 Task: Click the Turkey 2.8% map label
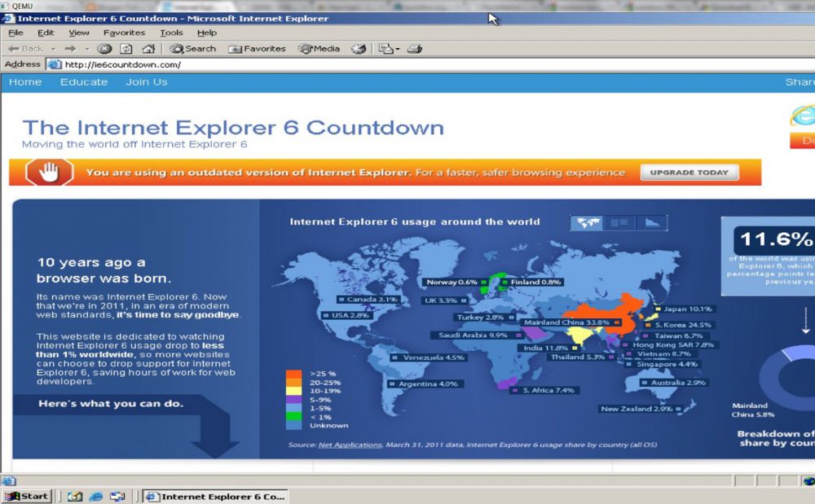pos(485,318)
